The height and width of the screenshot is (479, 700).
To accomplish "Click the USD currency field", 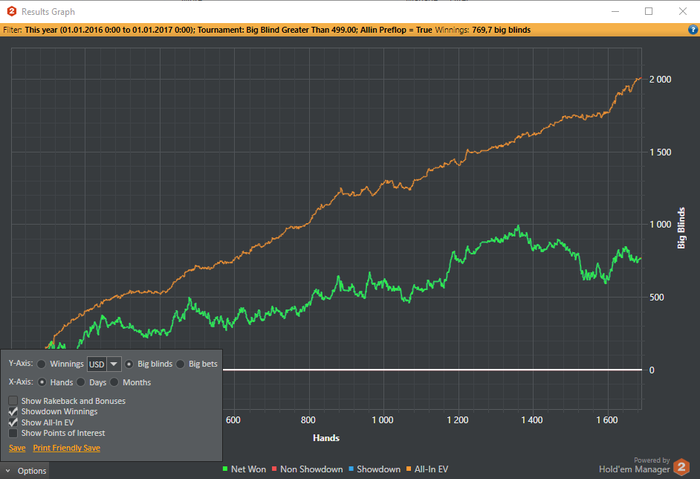I will point(97,364).
